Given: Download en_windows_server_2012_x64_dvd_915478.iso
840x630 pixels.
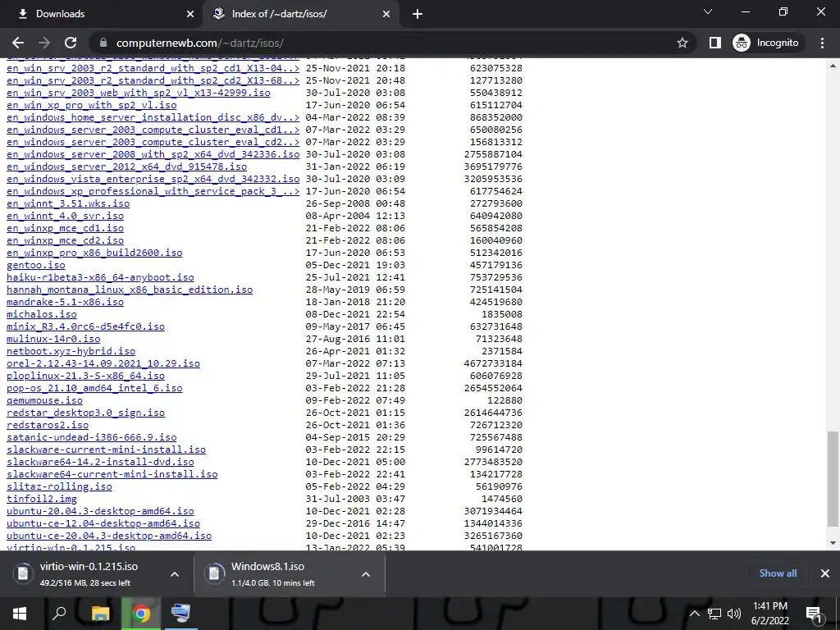Looking at the screenshot, I should tap(127, 167).
